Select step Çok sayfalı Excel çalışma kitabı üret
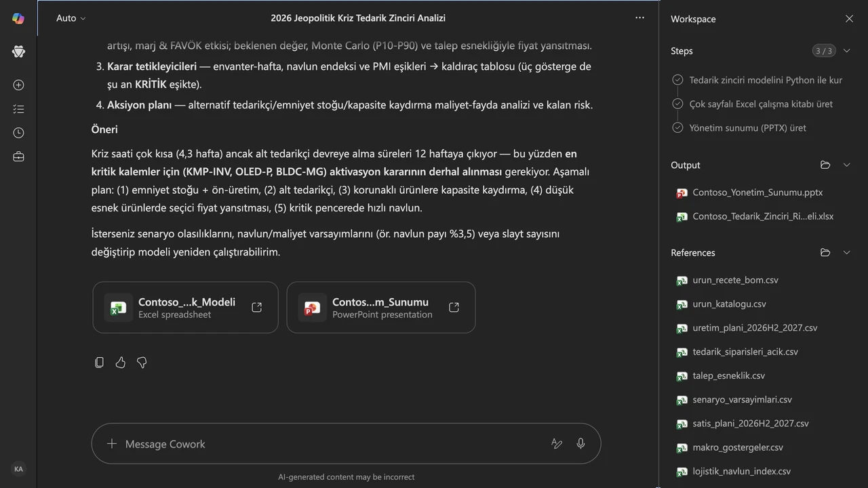The image size is (868, 488). [760, 104]
